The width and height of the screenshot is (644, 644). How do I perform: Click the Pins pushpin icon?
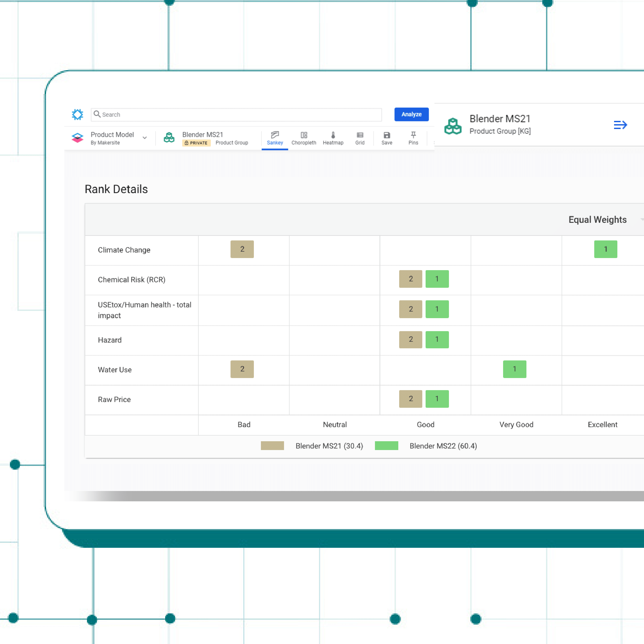[x=413, y=135]
